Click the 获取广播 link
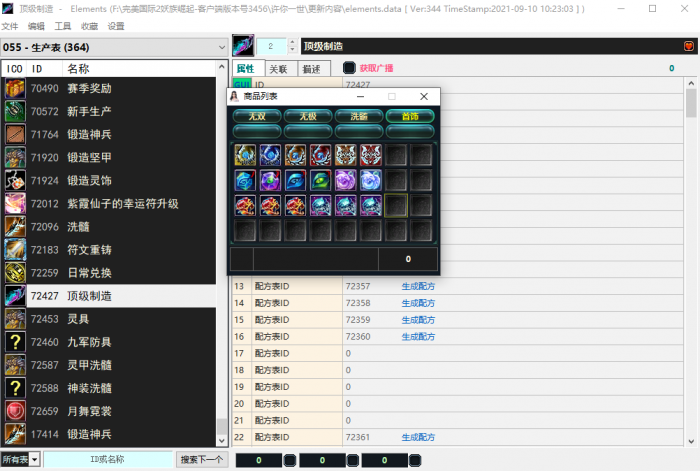 point(376,68)
